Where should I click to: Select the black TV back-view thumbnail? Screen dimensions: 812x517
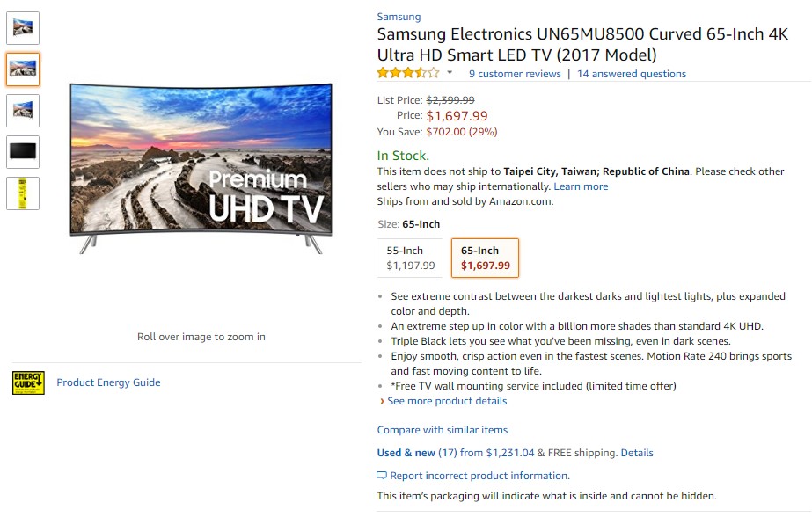tap(23, 151)
